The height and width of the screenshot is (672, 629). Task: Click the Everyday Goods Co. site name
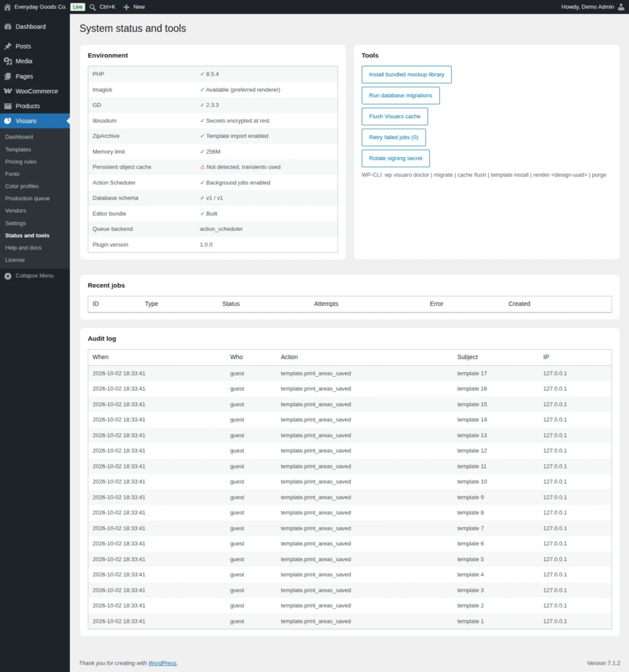[40, 7]
